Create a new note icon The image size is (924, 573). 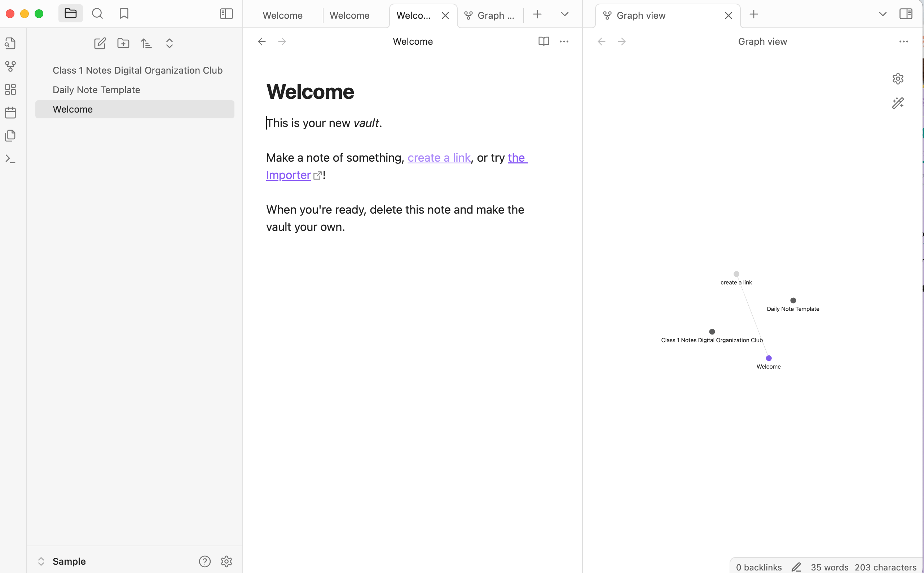[100, 44]
